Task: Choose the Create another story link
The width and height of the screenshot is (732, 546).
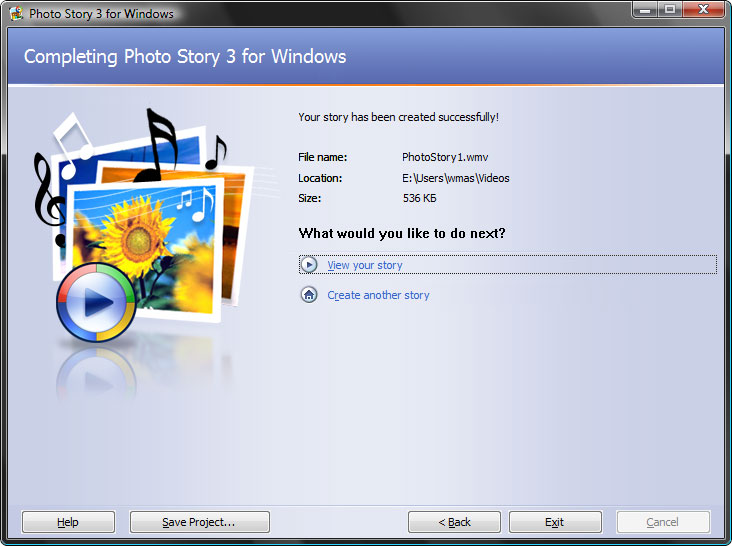Action: click(378, 295)
